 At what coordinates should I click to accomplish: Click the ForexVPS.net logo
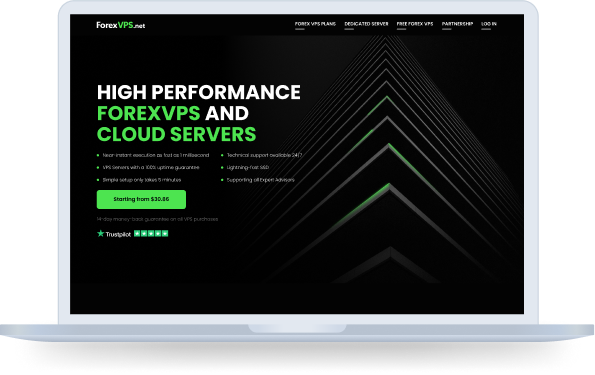click(121, 25)
